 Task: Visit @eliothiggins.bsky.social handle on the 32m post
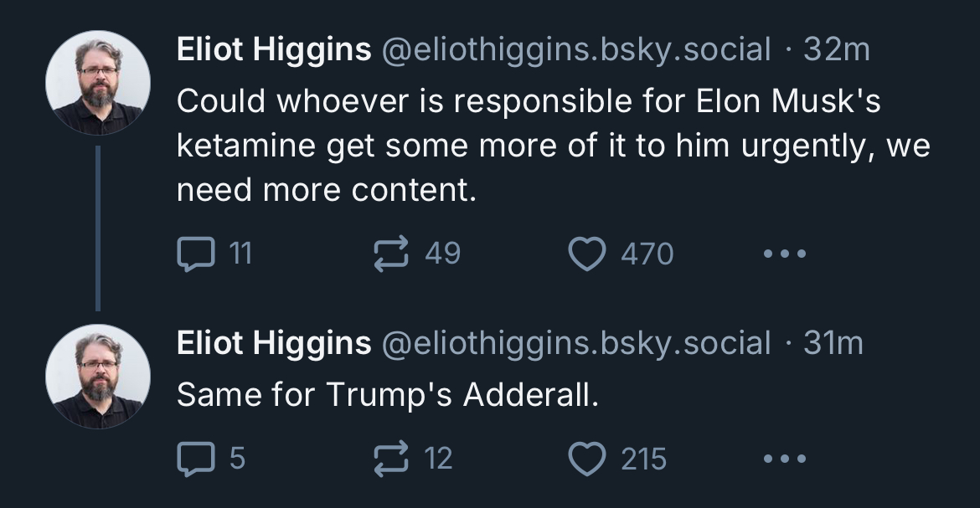click(575, 50)
